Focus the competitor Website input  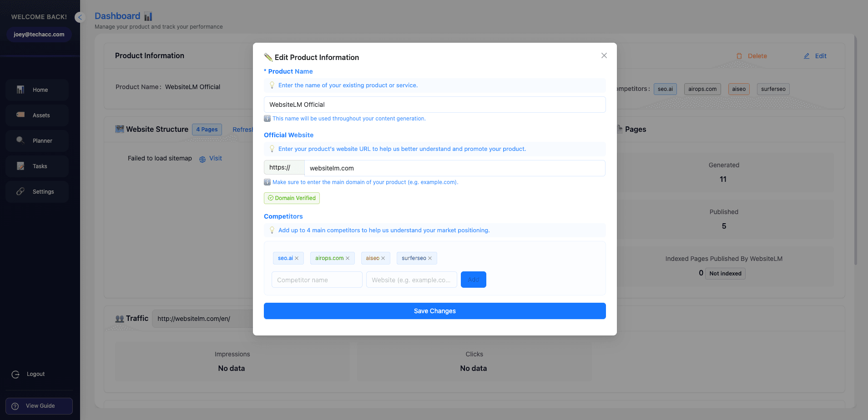(412, 280)
